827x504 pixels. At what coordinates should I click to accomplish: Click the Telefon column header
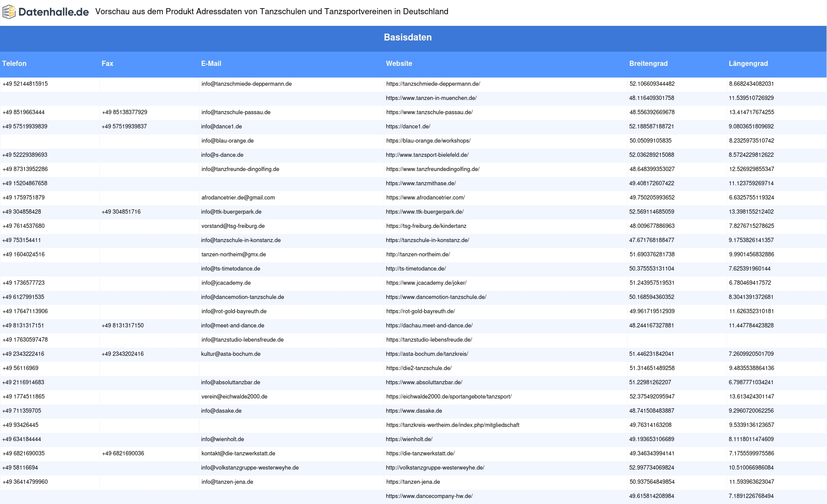[x=14, y=63]
